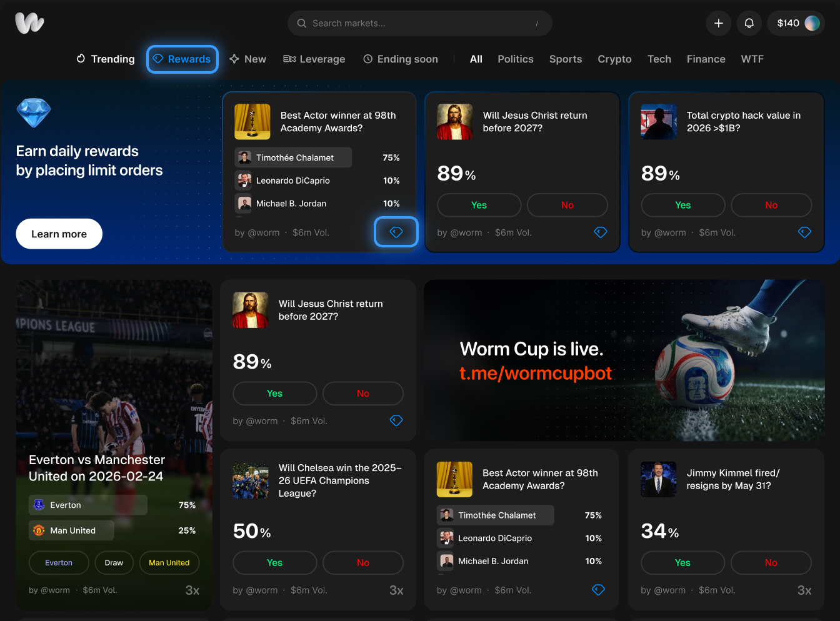The image size is (840, 621).
Task: Choose No on Total crypto hack card
Action: coord(771,205)
